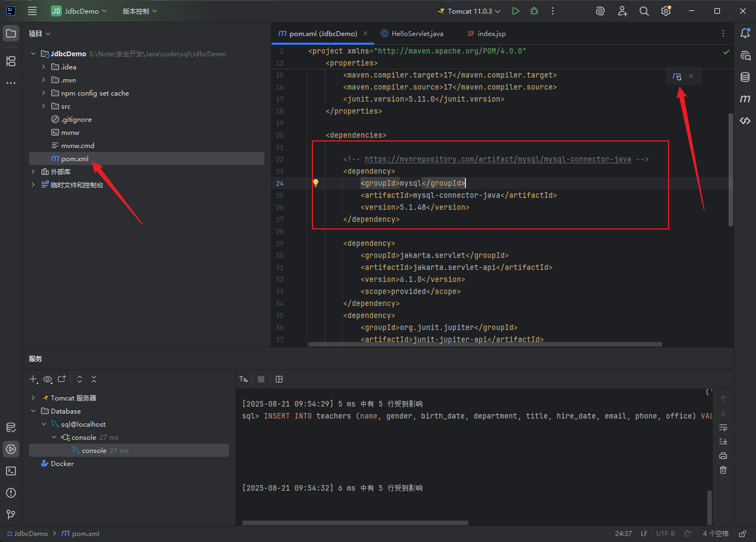Viewport: 756px width, 542px height.
Task: Open IDE settings gear icon
Action: point(666,11)
